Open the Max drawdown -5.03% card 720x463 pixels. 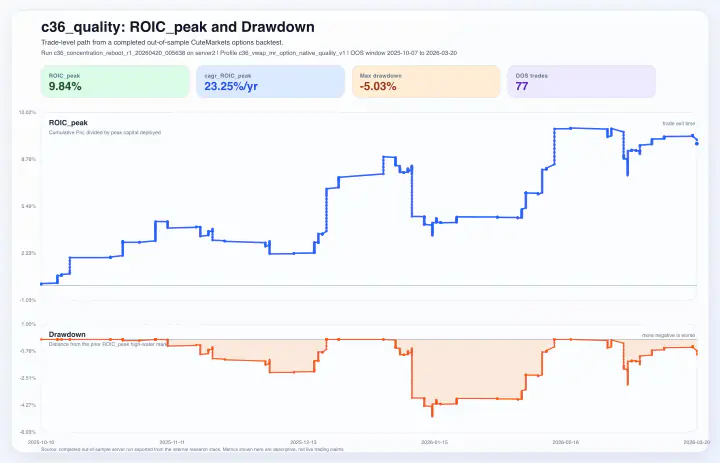426,82
